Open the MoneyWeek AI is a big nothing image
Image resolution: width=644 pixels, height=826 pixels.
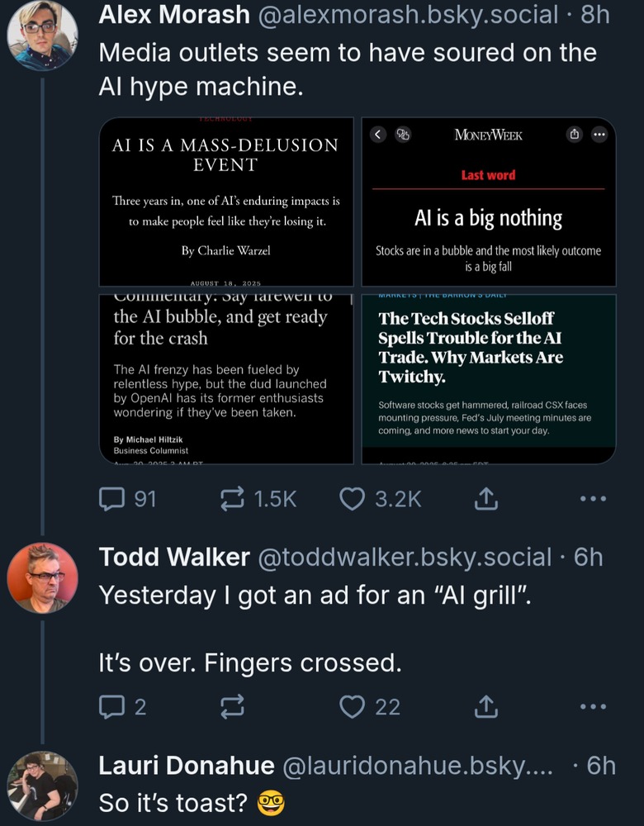click(x=488, y=202)
